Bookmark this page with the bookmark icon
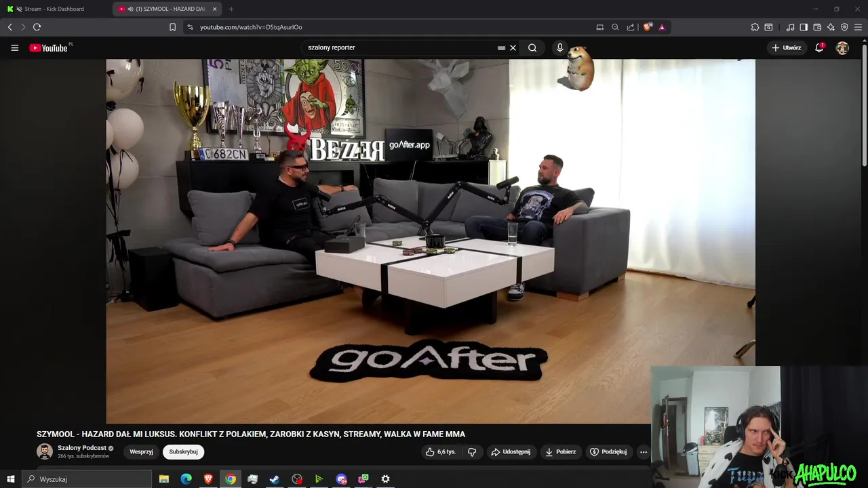The width and height of the screenshot is (868, 488). [x=172, y=27]
